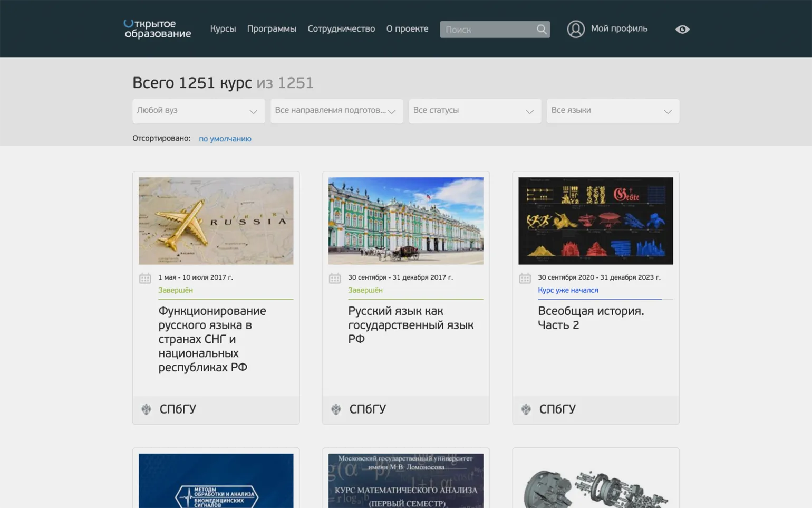Click calendar icon on Всеобщая история card
The height and width of the screenshot is (508, 812).
click(x=524, y=279)
